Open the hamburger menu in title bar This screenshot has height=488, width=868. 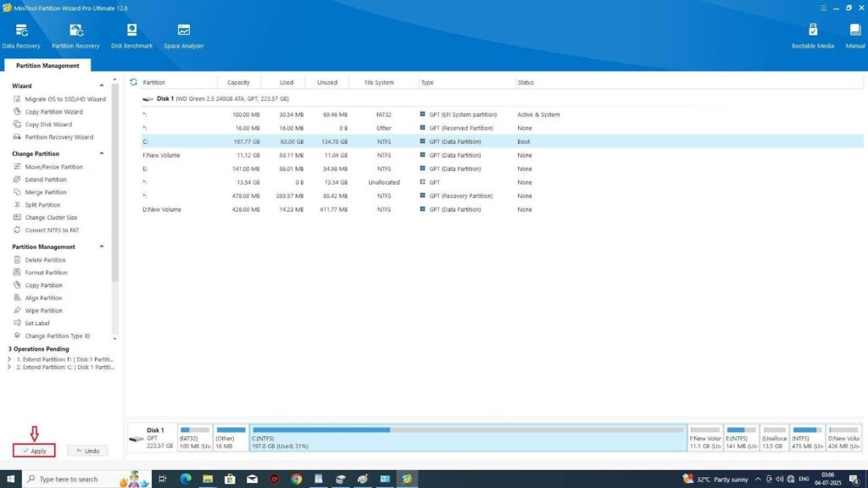coord(812,8)
